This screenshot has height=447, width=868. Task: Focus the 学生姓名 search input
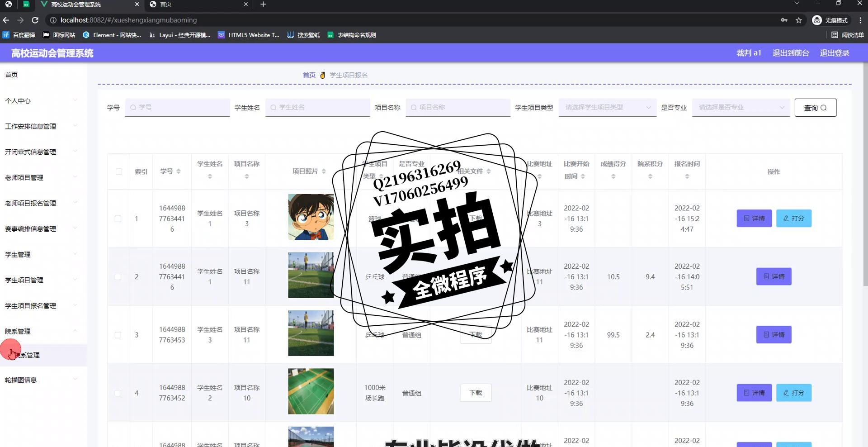click(x=318, y=107)
